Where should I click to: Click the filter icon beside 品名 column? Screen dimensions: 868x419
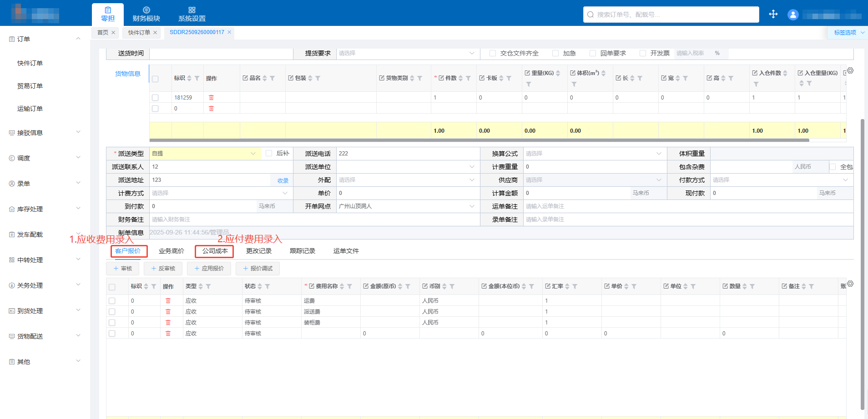pyautogui.click(x=272, y=78)
